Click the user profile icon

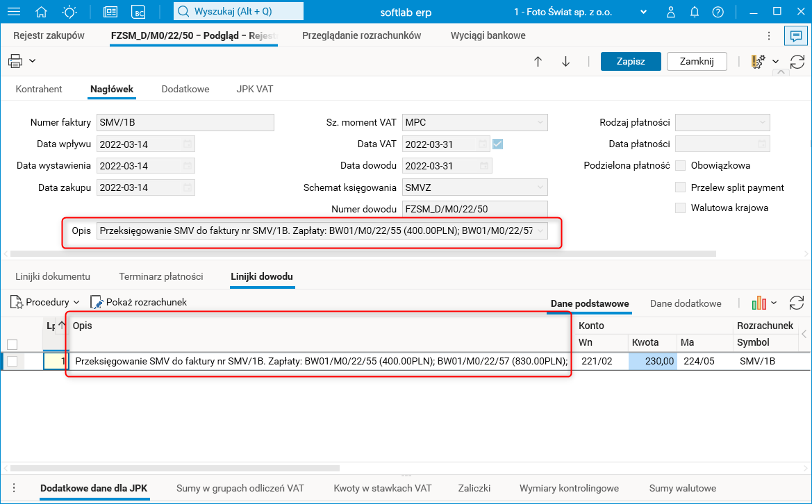point(670,11)
